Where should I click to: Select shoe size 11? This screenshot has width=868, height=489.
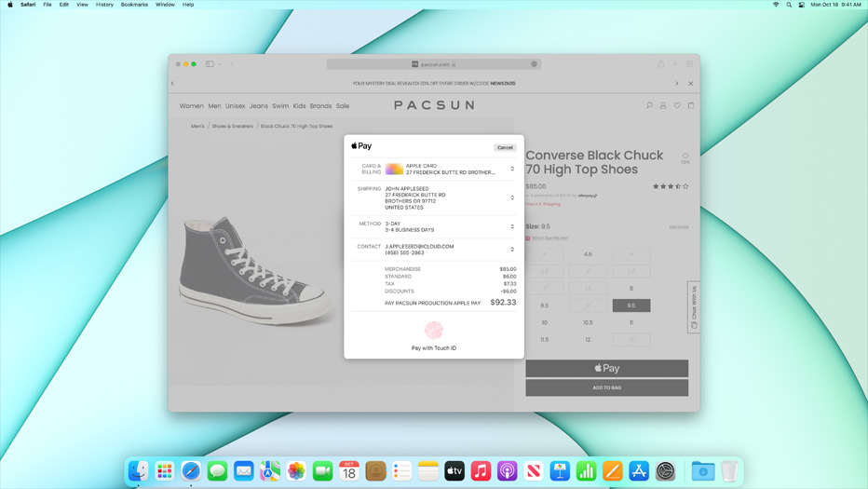pyautogui.click(x=631, y=322)
